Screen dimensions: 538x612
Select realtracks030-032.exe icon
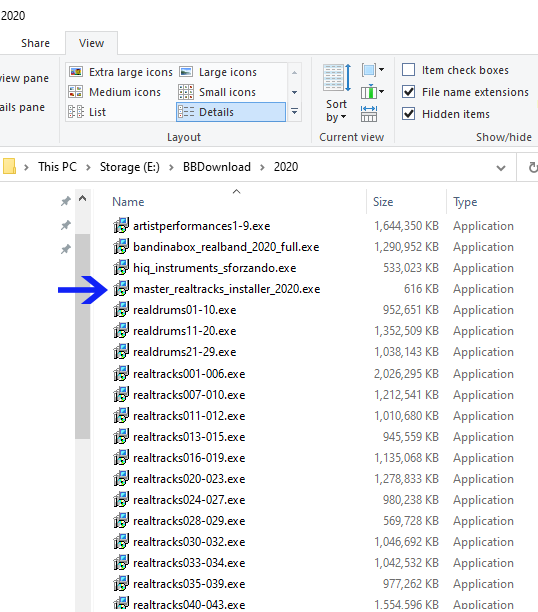(121, 541)
